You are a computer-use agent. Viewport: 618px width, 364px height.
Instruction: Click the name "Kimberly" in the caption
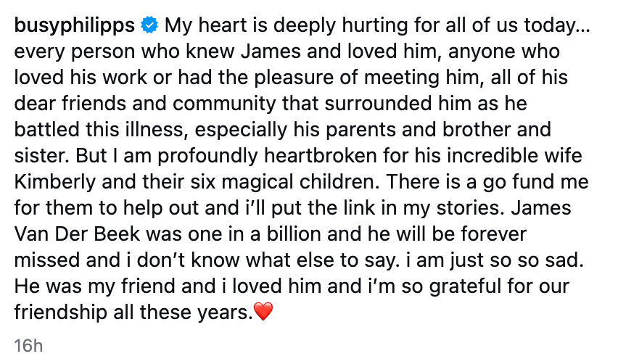48,182
